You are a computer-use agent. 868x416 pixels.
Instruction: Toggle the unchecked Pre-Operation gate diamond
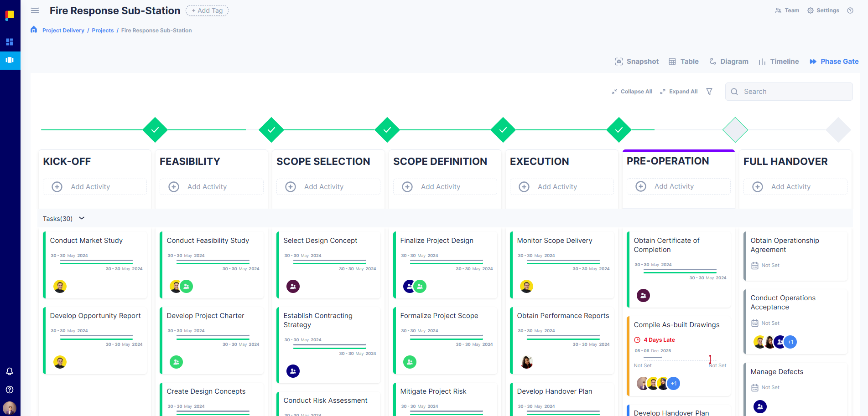tap(735, 130)
